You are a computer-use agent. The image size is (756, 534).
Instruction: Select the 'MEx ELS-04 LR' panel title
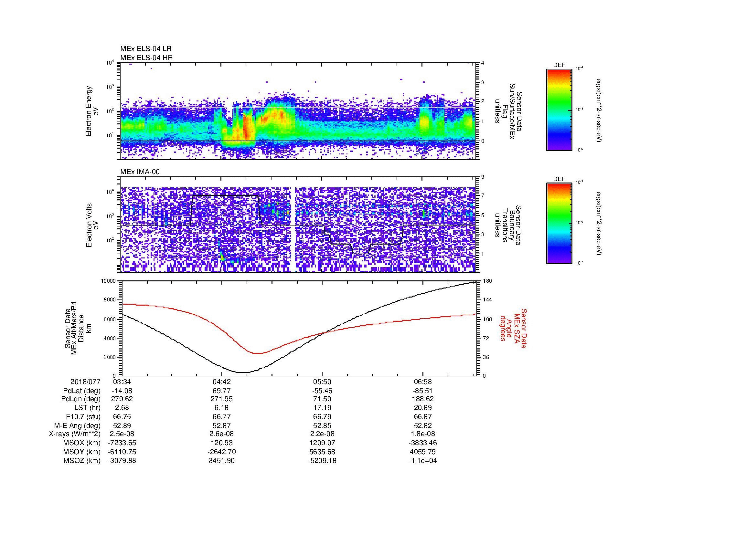146,49
